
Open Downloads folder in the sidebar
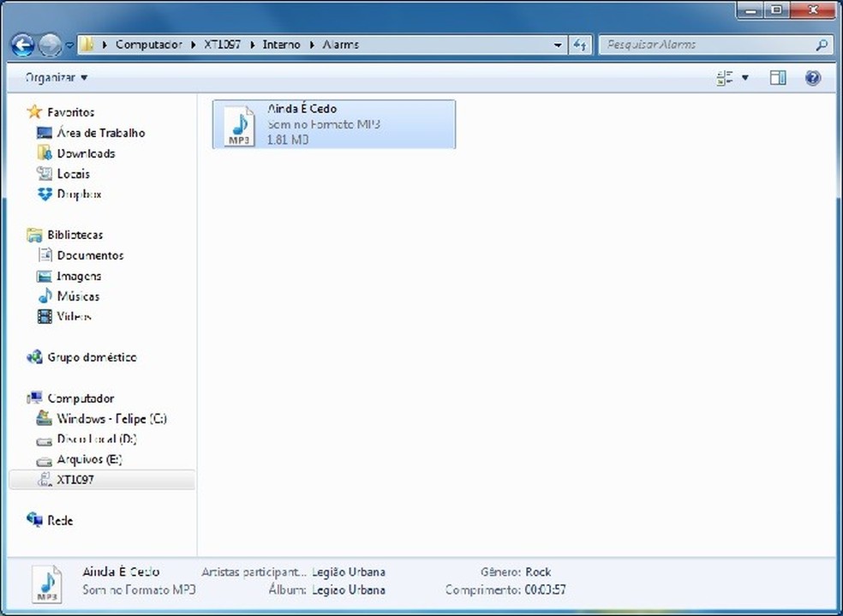[86, 153]
